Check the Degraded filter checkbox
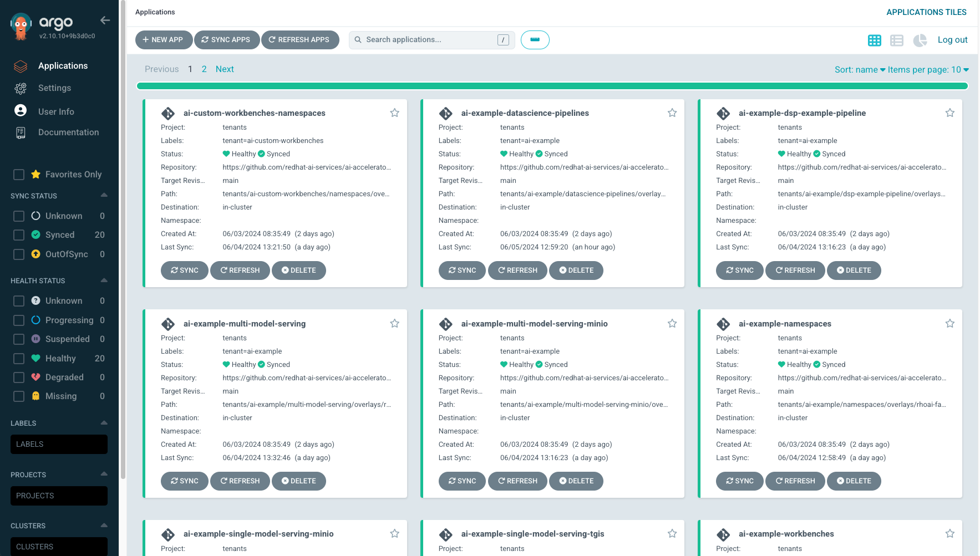Viewport: 980px width, 556px height. 19,378
